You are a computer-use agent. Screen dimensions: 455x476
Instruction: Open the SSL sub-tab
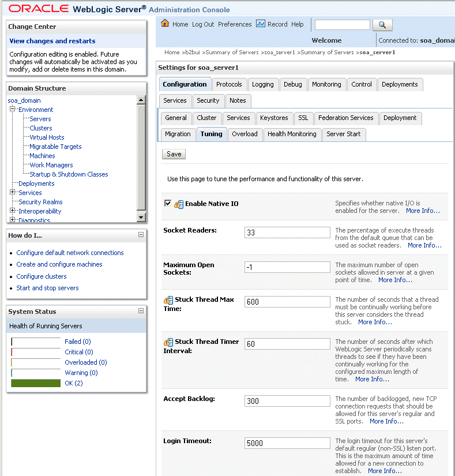[303, 118]
